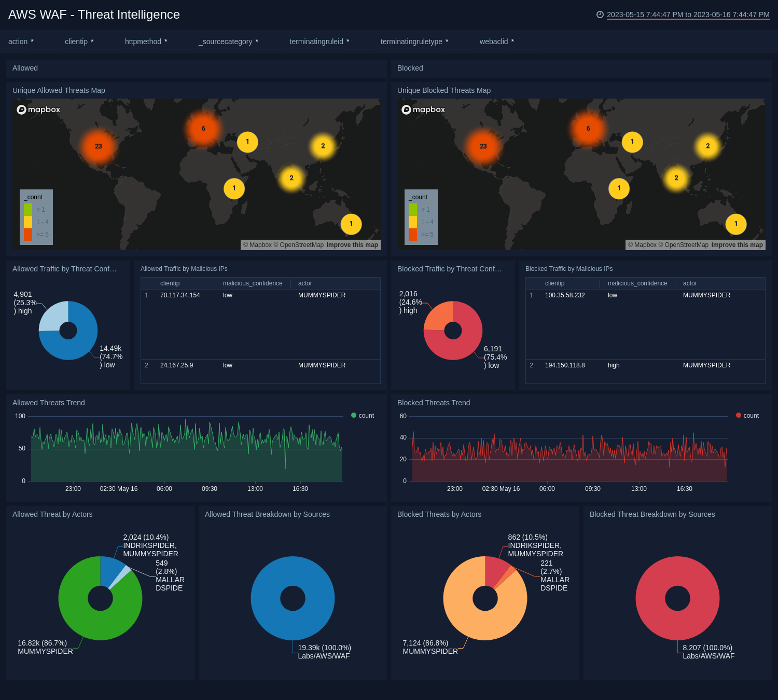
Task: Click OpenStreetMap link on Blocked Threats map
Action: [x=686, y=245]
